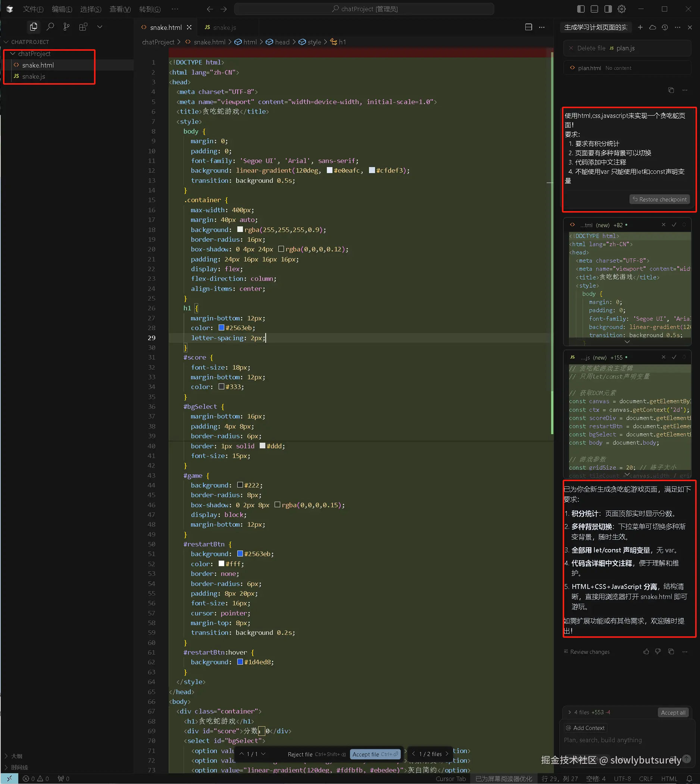Click Accept all changes button
The image size is (700, 784).
[673, 712]
